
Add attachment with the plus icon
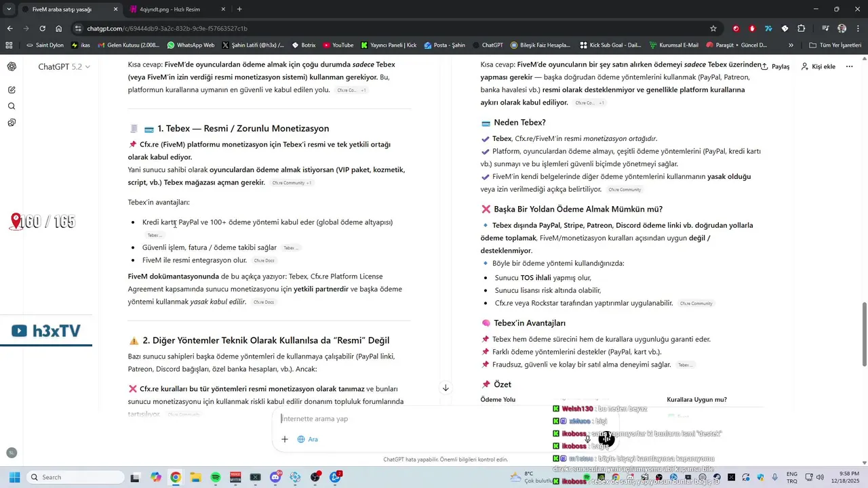click(x=285, y=439)
